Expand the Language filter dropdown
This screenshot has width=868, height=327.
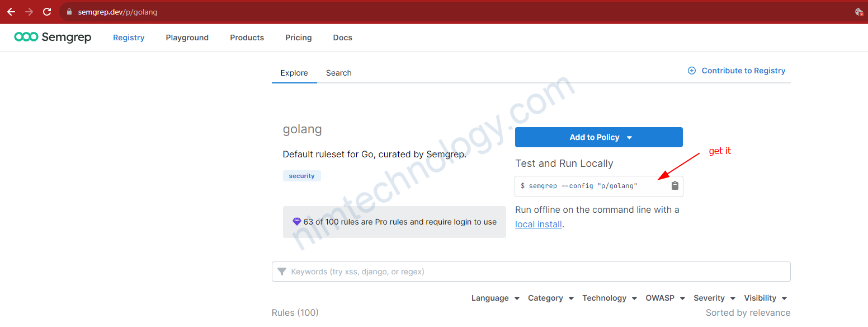[x=495, y=298]
